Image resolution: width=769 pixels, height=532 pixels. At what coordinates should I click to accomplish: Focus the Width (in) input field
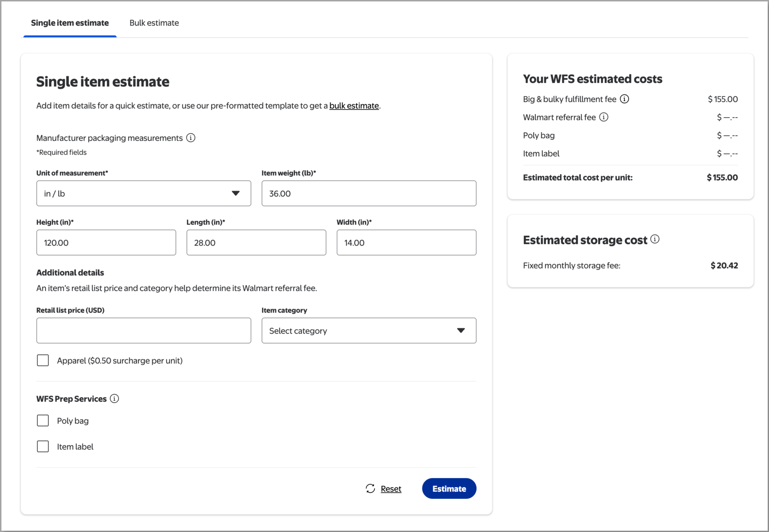pyautogui.click(x=406, y=242)
